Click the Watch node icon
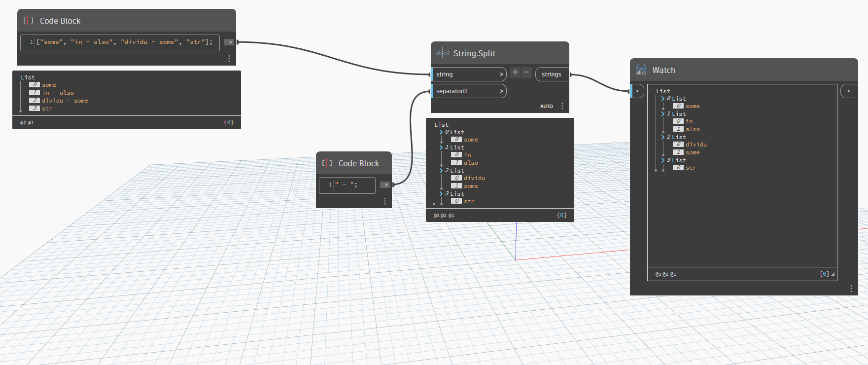Screen dimensions: 868x365 641,70
